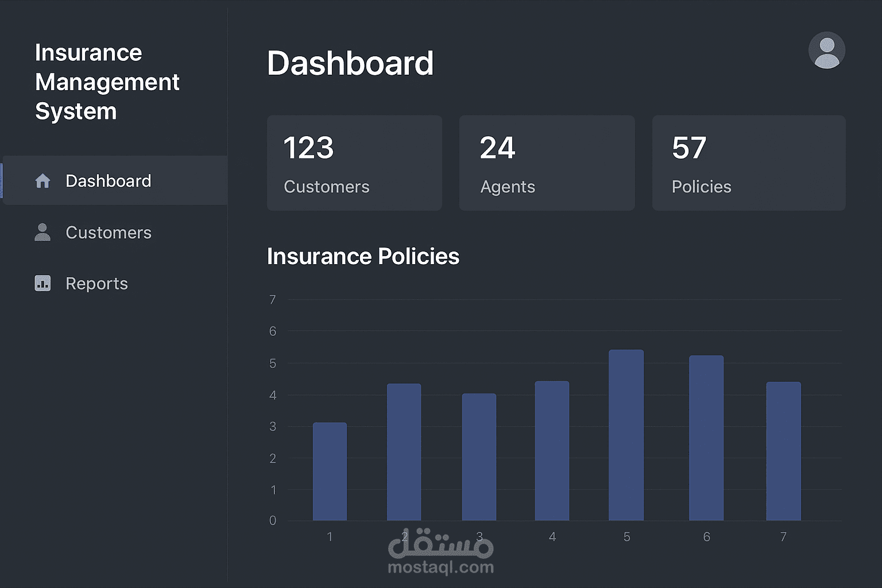Click the first bar in the chart
882x588 pixels.
click(330, 471)
